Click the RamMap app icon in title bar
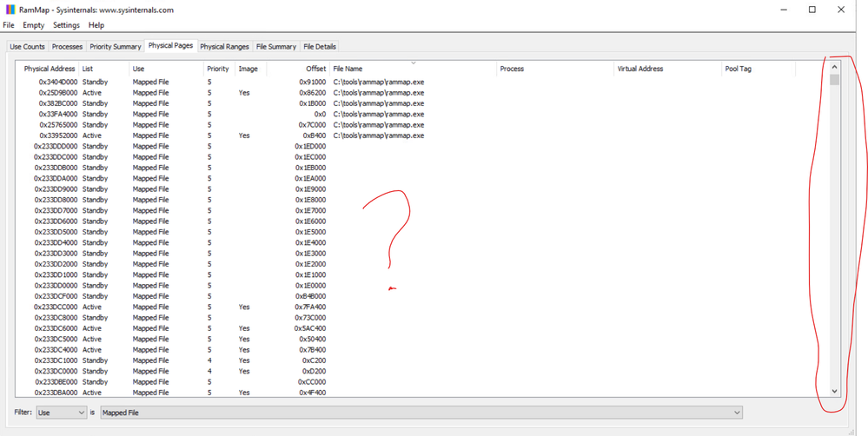The height and width of the screenshot is (436, 868). point(10,10)
